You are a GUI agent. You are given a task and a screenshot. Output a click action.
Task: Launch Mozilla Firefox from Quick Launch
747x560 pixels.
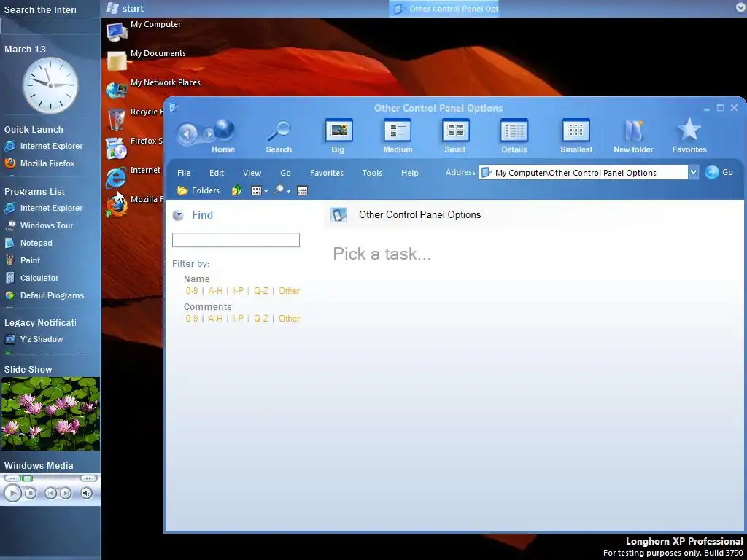tap(39, 163)
